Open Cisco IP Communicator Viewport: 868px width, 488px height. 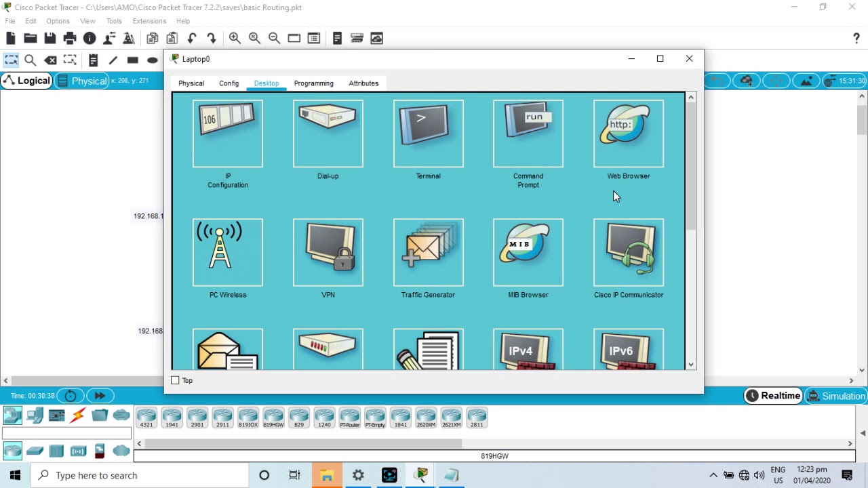(629, 252)
